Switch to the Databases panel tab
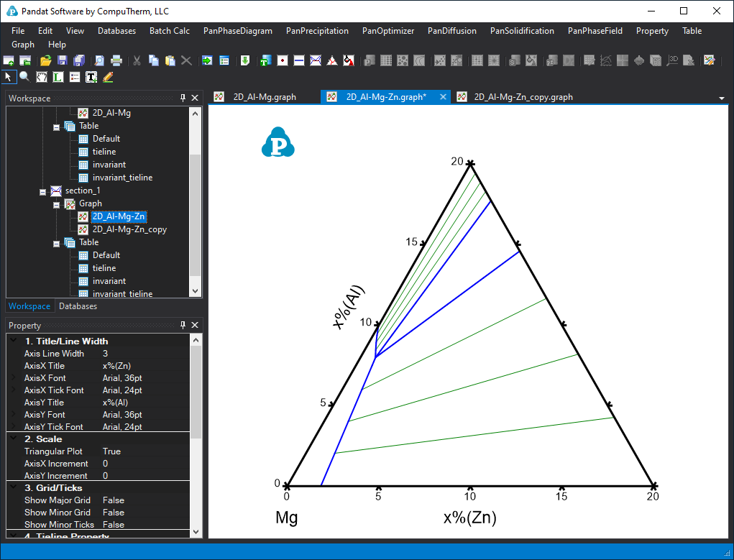 78,306
